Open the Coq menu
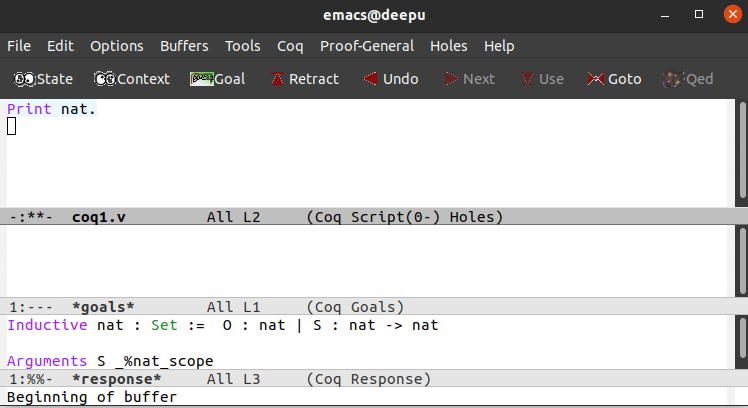 (290, 46)
